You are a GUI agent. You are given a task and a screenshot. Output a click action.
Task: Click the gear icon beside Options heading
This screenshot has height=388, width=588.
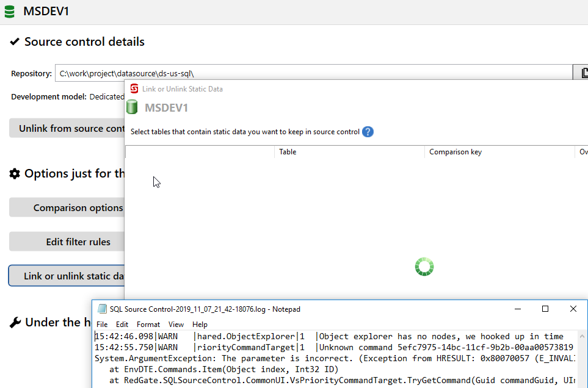(x=15, y=174)
